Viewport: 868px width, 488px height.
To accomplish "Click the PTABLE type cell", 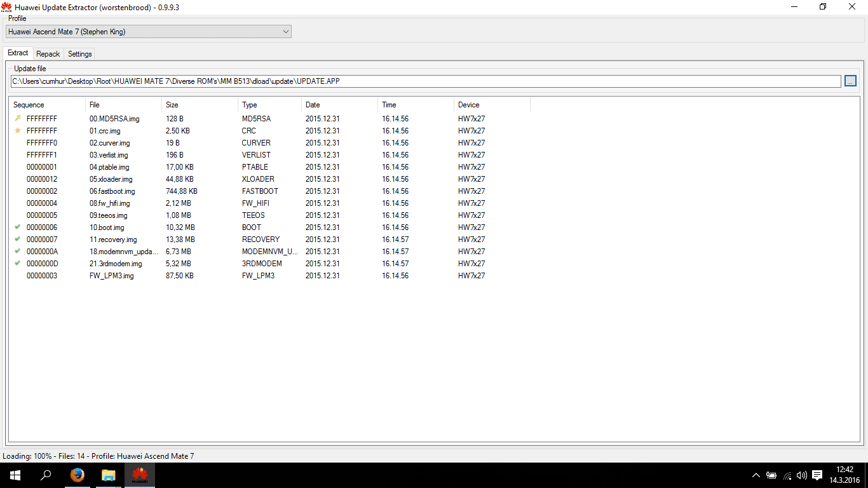I will coord(255,167).
